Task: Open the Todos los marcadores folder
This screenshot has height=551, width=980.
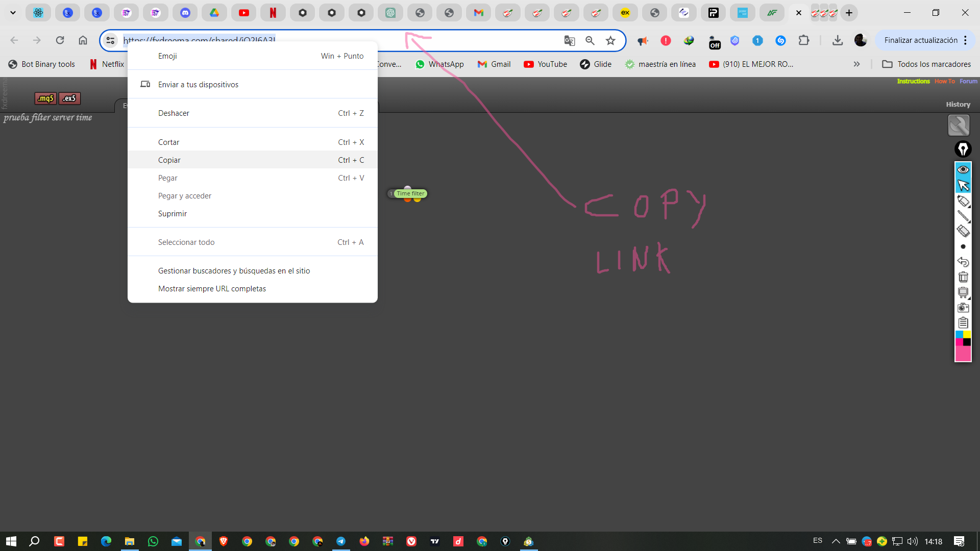Action: point(926,64)
